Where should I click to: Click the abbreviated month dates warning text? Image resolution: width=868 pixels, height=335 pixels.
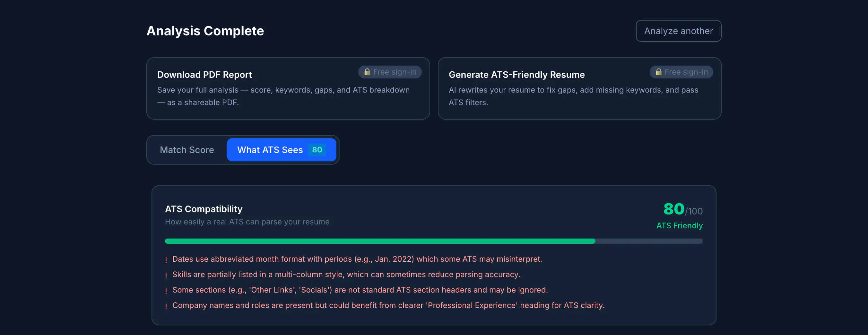coord(357,259)
